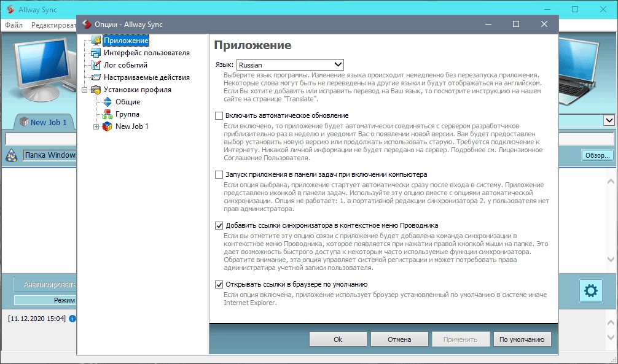618x364 pixels.
Task: Click the Анализировать button in main window
Action: (x=45, y=284)
